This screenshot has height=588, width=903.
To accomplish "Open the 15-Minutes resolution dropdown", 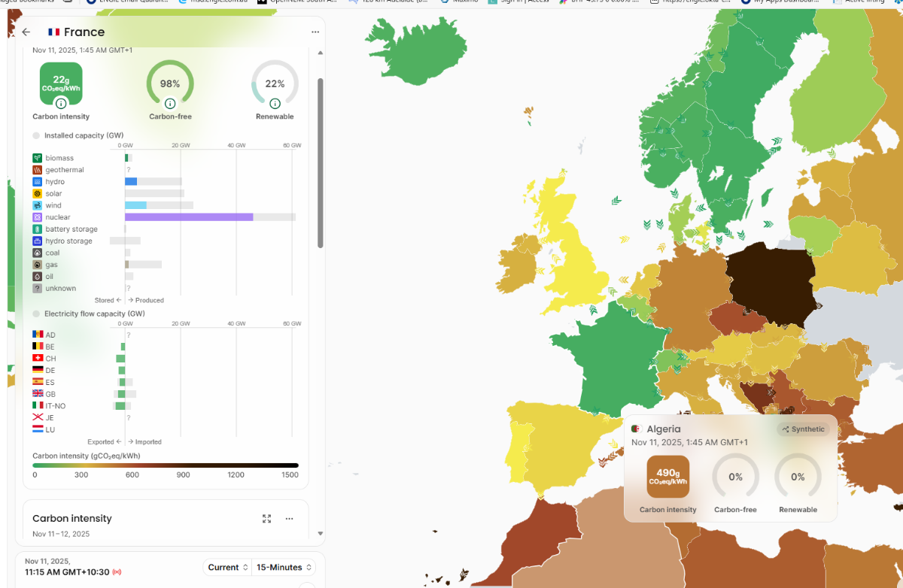I will coord(284,568).
